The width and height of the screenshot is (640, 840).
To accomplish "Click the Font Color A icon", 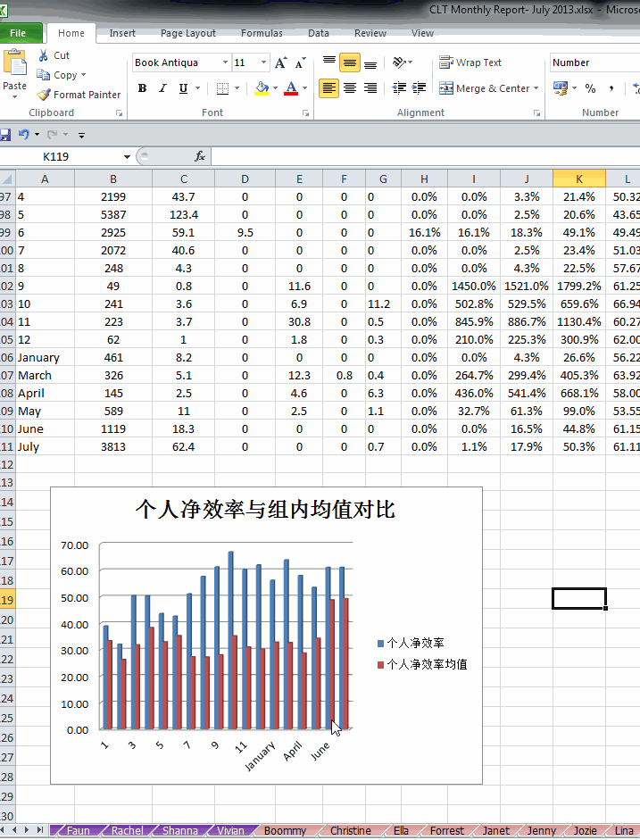I will [291, 88].
